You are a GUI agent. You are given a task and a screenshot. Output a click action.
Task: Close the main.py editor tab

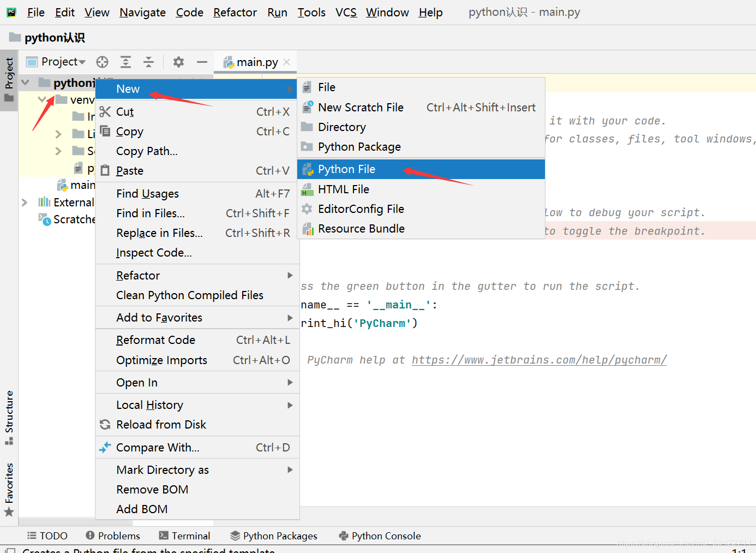click(287, 62)
